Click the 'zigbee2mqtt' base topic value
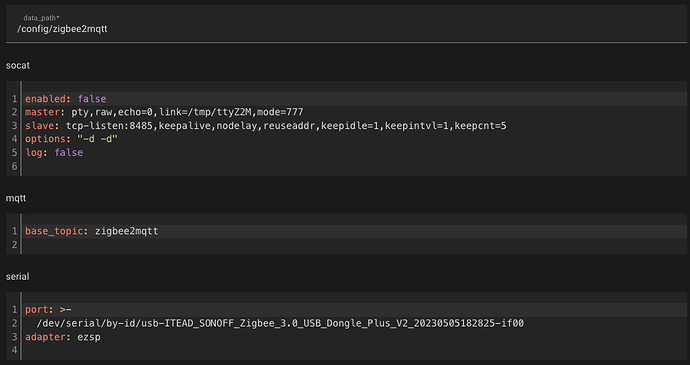Screen dimensions: 690x365 pyautogui.click(x=127, y=231)
